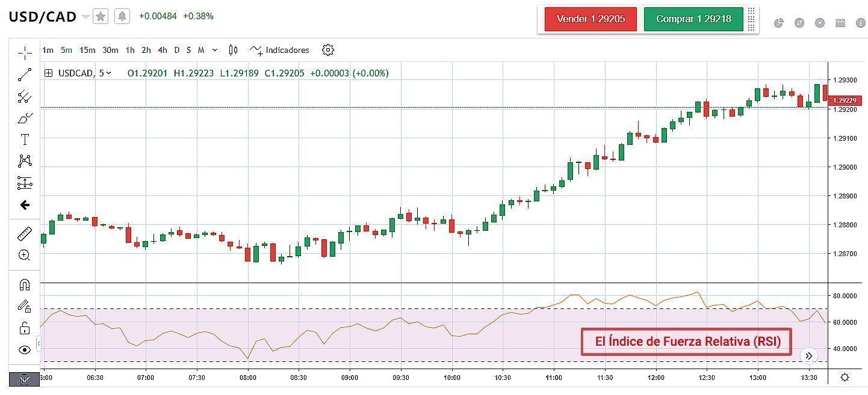Open chart settings gear

[x=328, y=50]
